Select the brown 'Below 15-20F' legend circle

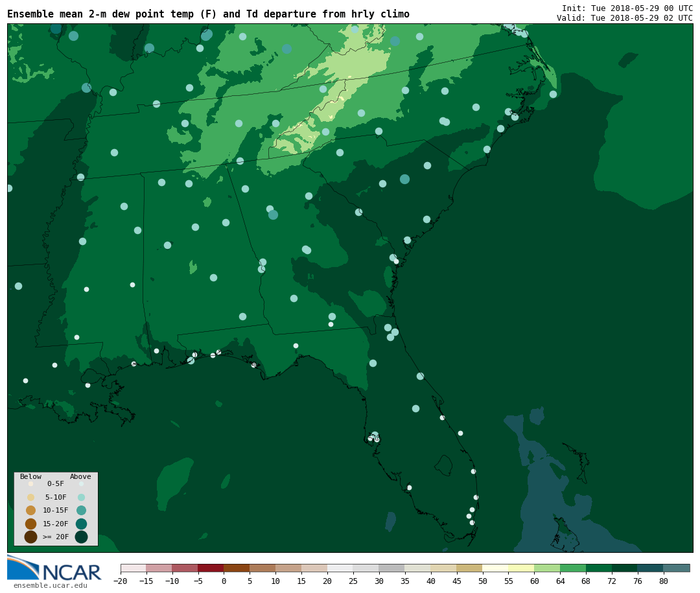click(x=30, y=524)
